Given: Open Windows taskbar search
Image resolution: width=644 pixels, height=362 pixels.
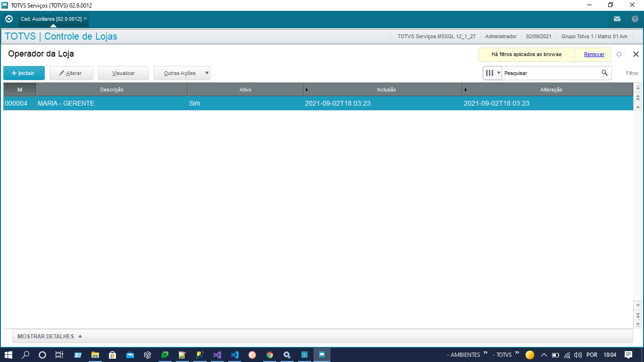Looking at the screenshot, I should [26, 355].
